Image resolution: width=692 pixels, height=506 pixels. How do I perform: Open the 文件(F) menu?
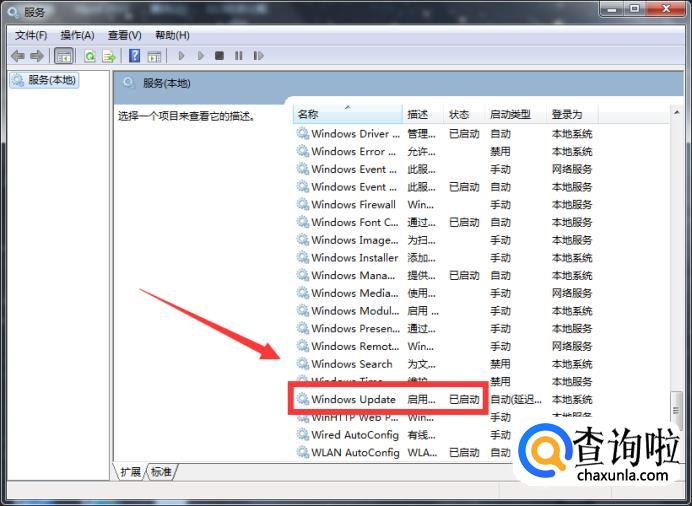point(31,35)
